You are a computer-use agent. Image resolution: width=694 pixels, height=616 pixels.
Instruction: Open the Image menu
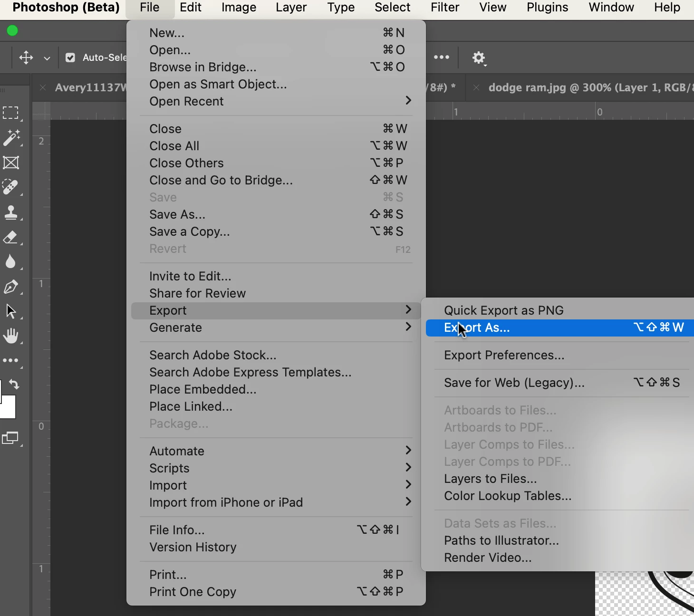pos(239,8)
